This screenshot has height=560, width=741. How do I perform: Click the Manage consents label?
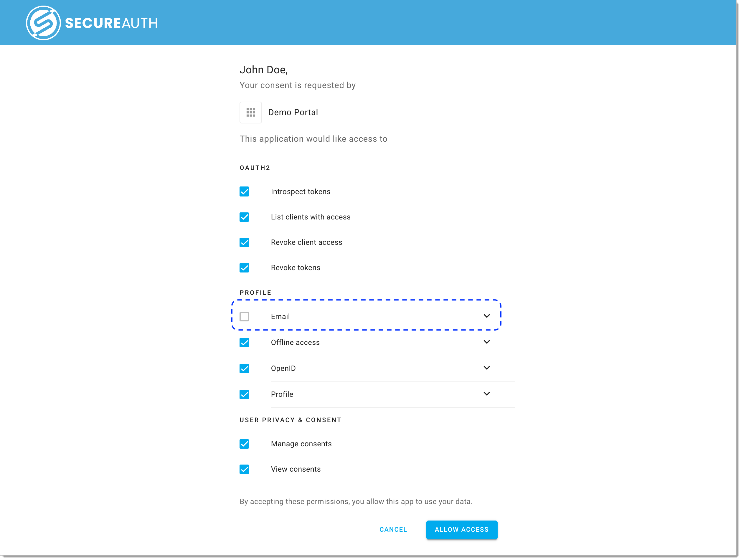point(301,444)
